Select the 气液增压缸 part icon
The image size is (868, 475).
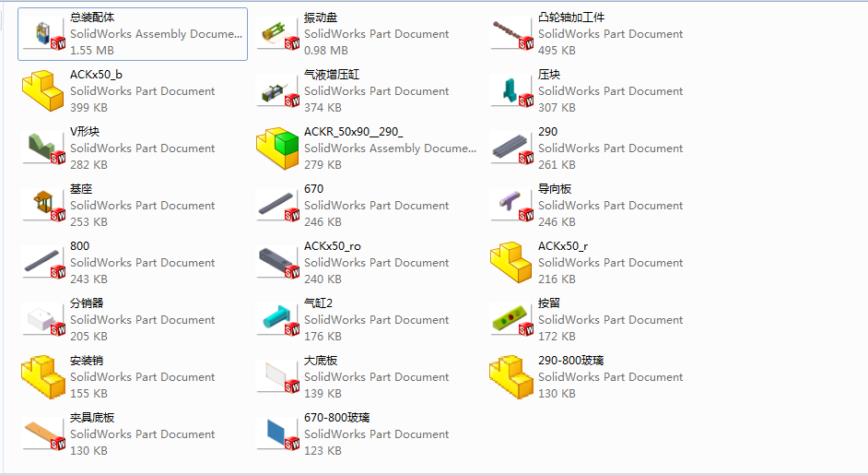coord(277,91)
